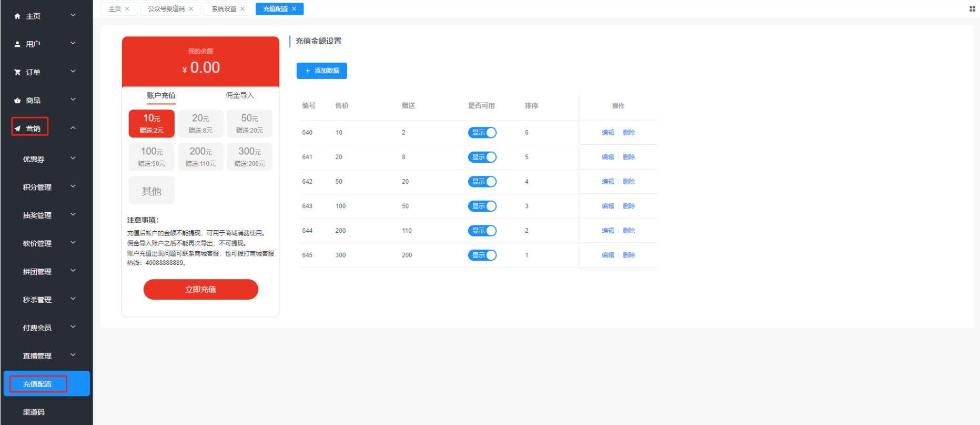Click the product bag icon in the sidebar

[x=17, y=101]
